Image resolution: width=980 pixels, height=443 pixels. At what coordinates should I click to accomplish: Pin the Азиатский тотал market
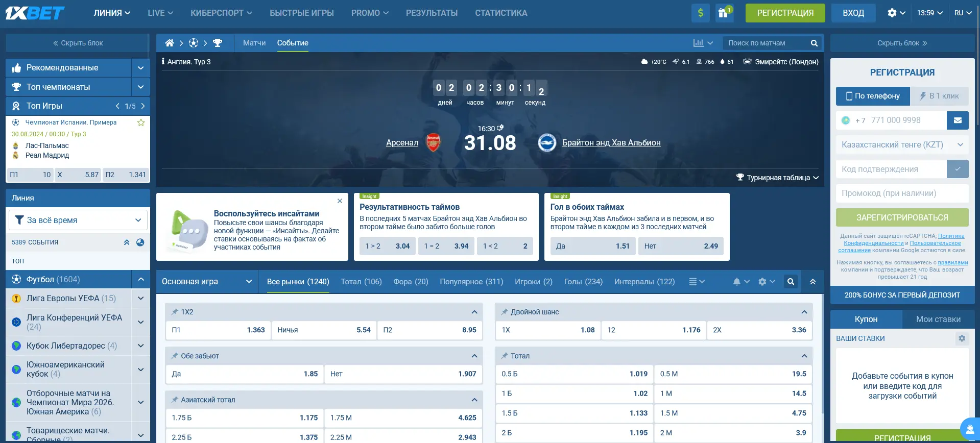175,400
